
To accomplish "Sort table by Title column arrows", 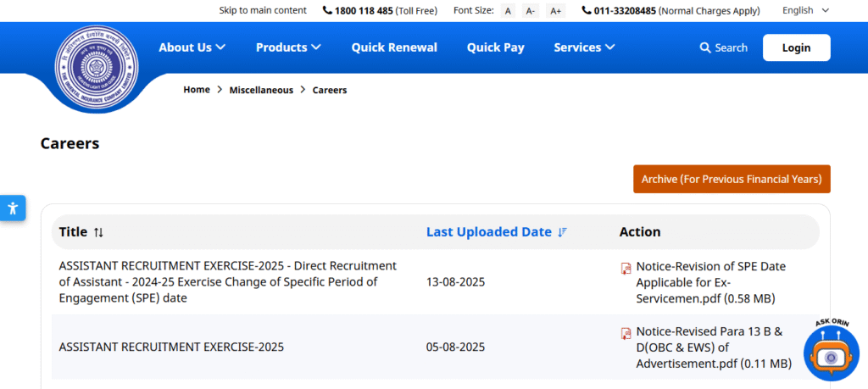I will coord(98,232).
